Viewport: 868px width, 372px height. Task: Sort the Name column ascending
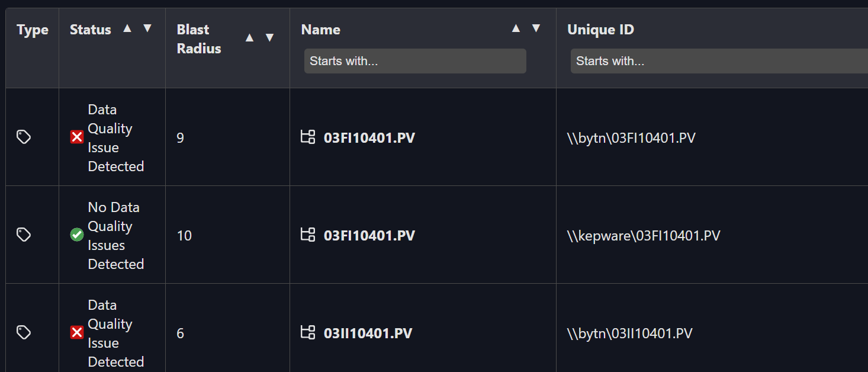[x=516, y=28]
